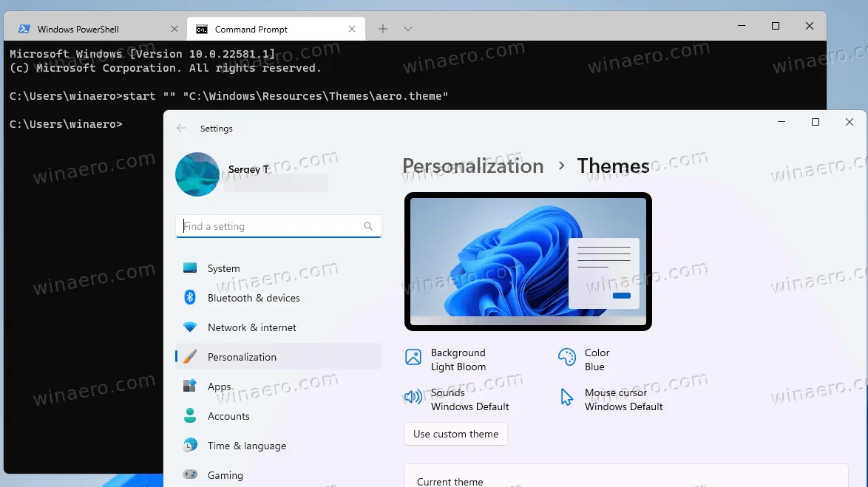Close the Command Prompt tab
Screen dimensions: 868x487
351,30
